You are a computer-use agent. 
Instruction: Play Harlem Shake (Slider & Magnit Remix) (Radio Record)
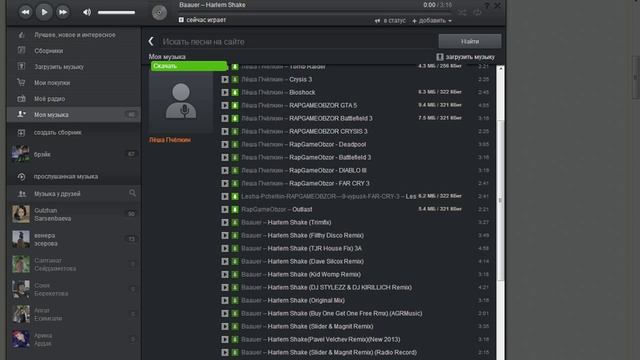pos(225,353)
